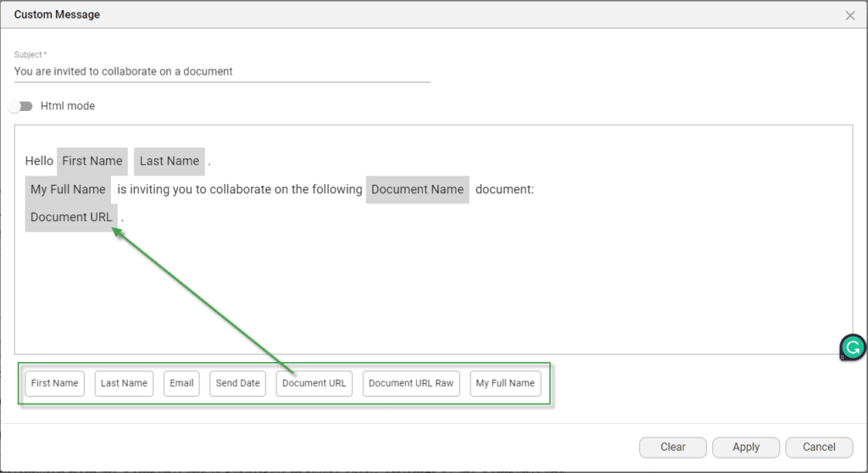Viewport: 868px width, 473px height.
Task: Insert Last Name token from bottom button row
Action: (124, 383)
